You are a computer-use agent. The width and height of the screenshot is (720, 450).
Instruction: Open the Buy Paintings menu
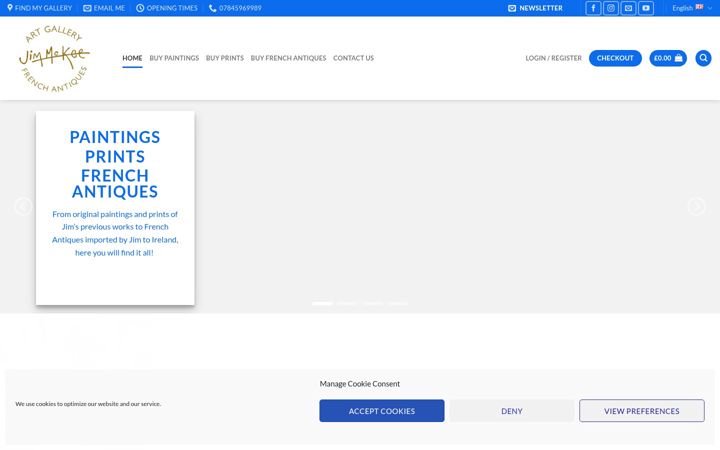click(174, 58)
